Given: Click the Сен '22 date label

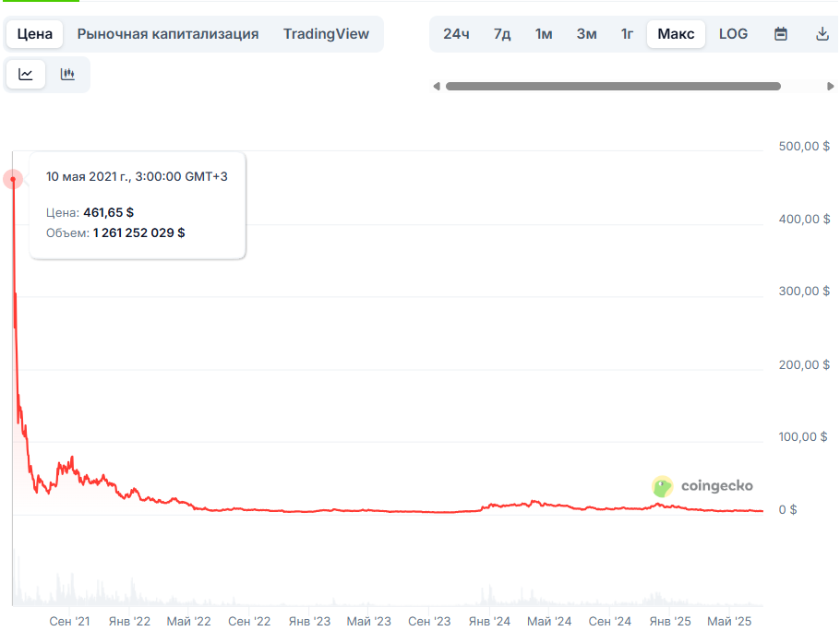Looking at the screenshot, I should [x=249, y=622].
